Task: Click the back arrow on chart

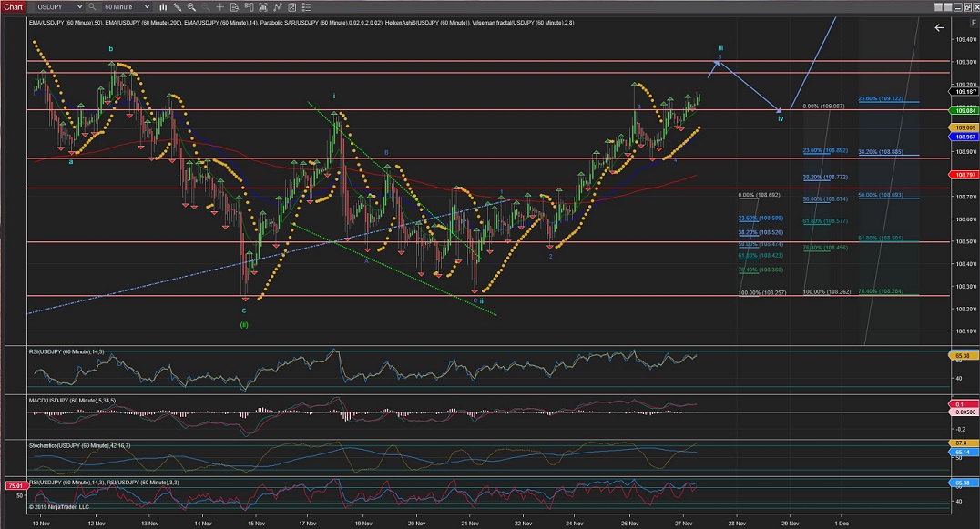Action: (939, 28)
